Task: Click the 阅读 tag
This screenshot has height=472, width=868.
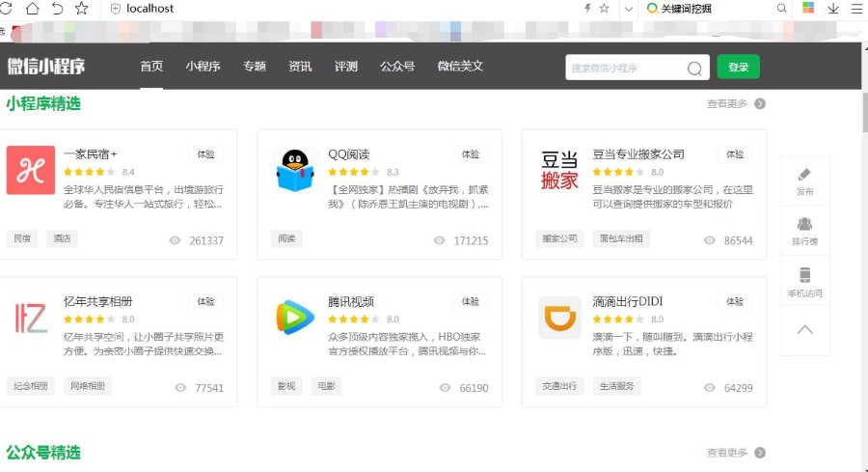Action: click(x=286, y=238)
